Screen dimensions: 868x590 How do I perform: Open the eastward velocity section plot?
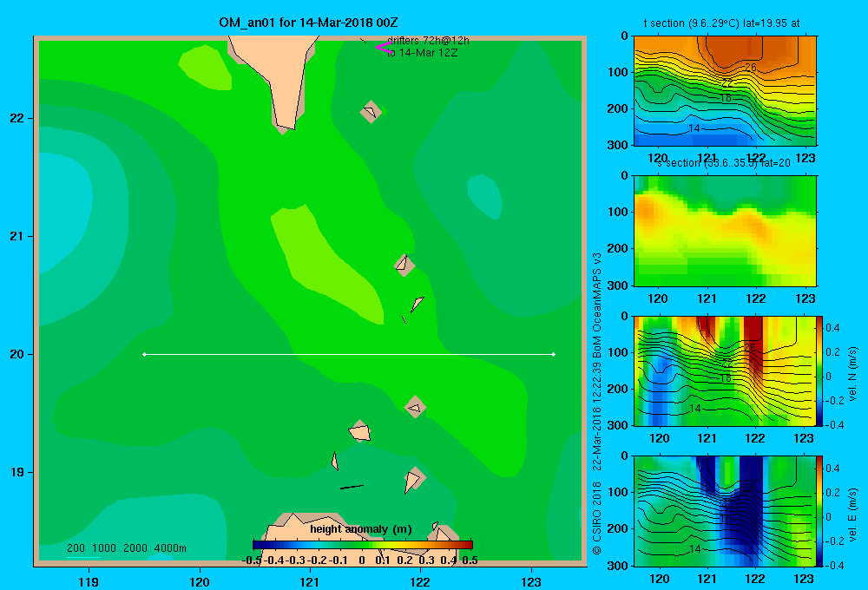725,511
